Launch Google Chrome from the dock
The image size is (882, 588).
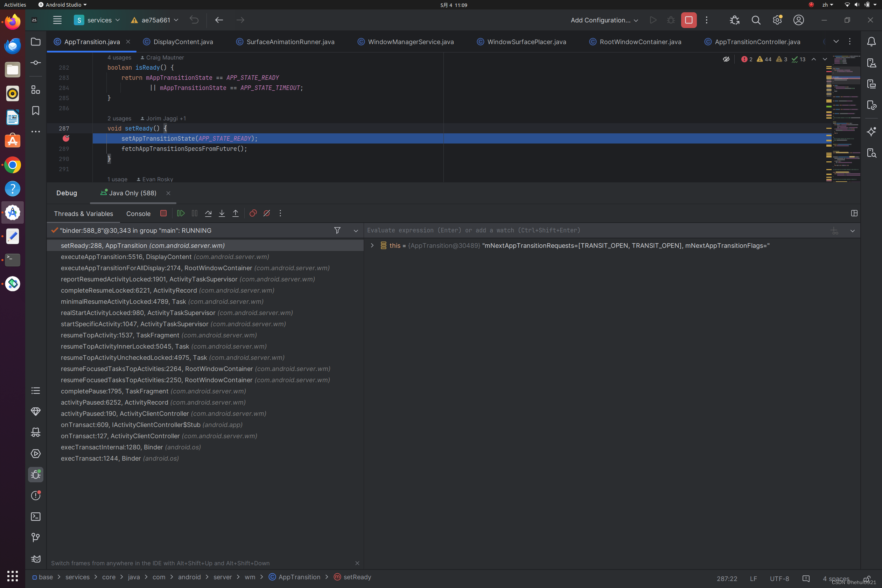tap(12, 165)
